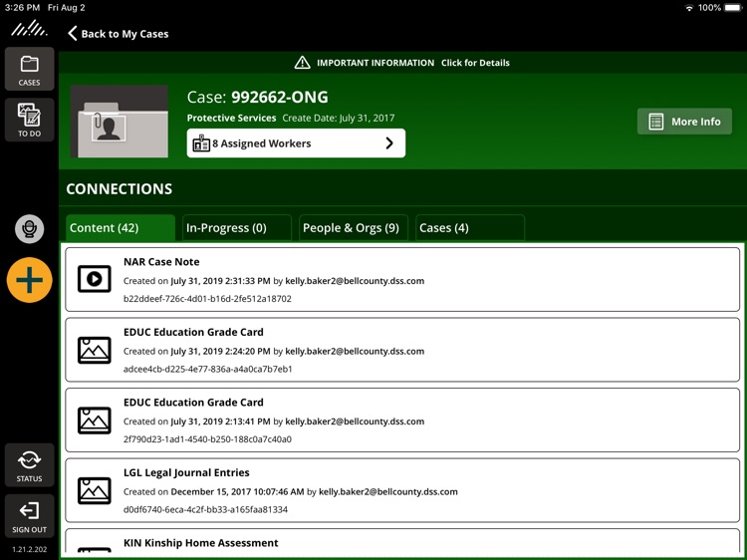Click the Protective Services label
The image size is (747, 560).
231,118
